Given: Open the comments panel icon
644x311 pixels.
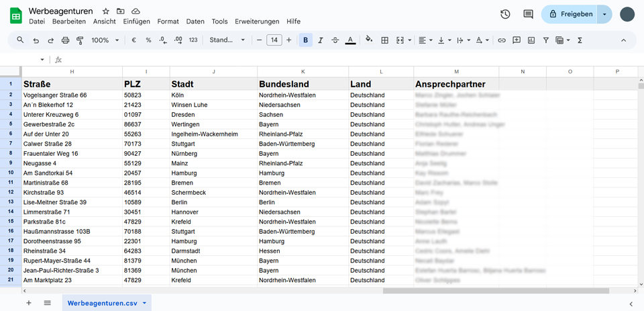Looking at the screenshot, I should click(528, 14).
